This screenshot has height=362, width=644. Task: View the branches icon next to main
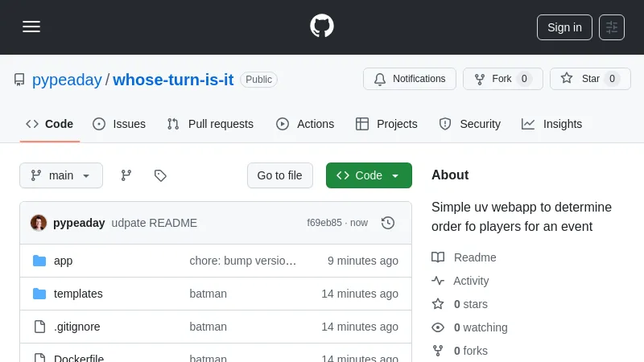[126, 175]
